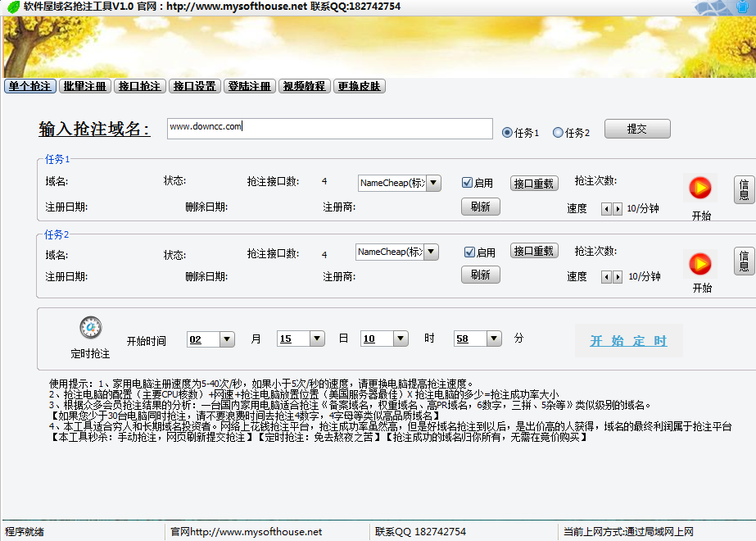
Task: Open the month dropdown showing 02
Action: (227, 338)
